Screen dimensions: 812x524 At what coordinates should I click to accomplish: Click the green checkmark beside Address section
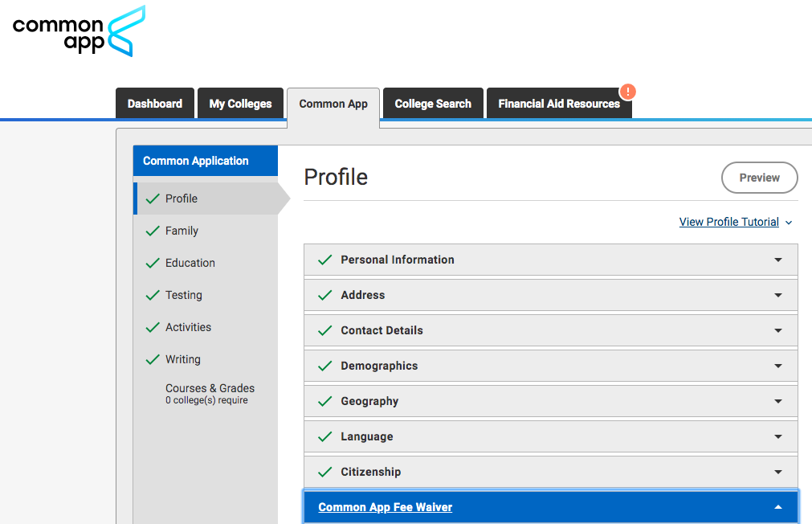pos(324,295)
